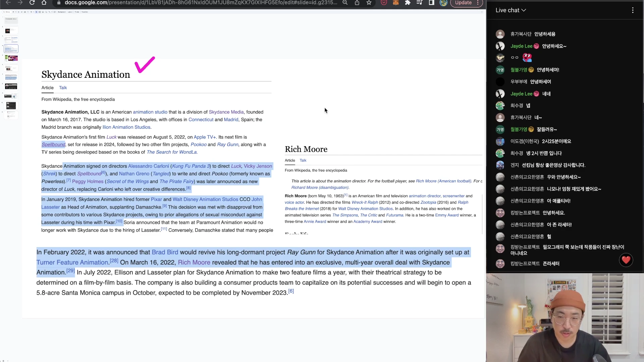Click the zoom magnifier icon in address bar
This screenshot has width=644, height=362.
pos(345,3)
